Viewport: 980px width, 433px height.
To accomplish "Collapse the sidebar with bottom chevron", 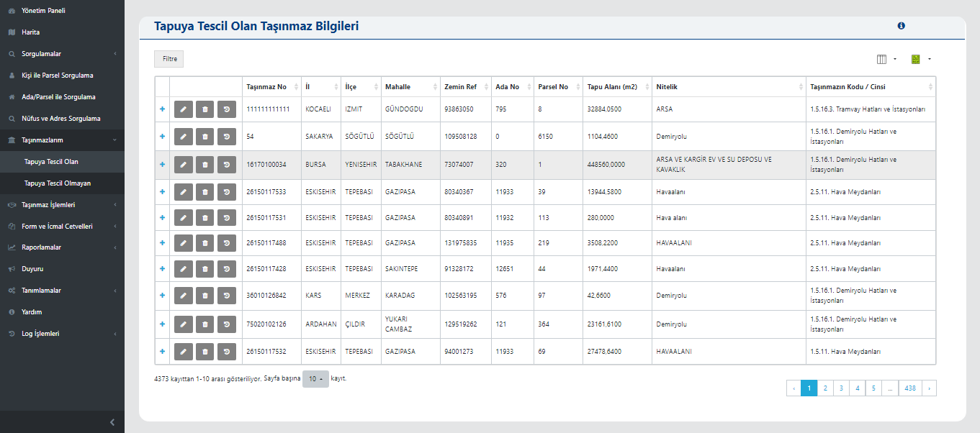I will coord(112,422).
